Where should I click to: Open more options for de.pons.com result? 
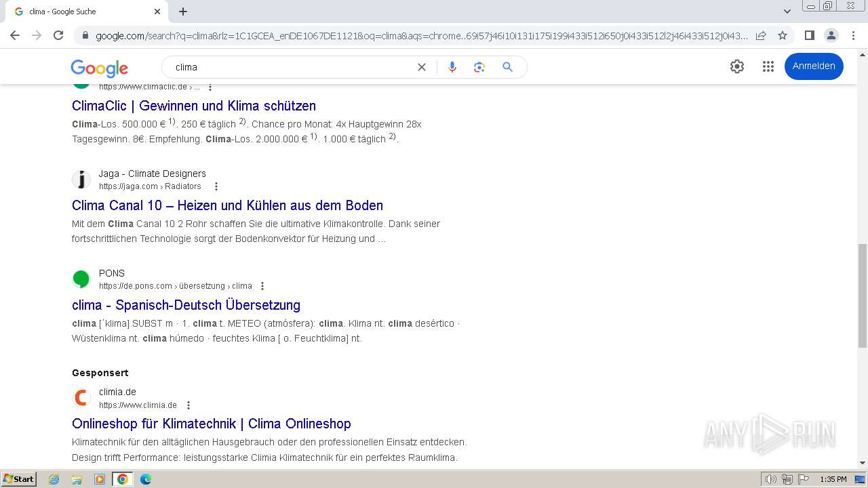click(x=262, y=286)
